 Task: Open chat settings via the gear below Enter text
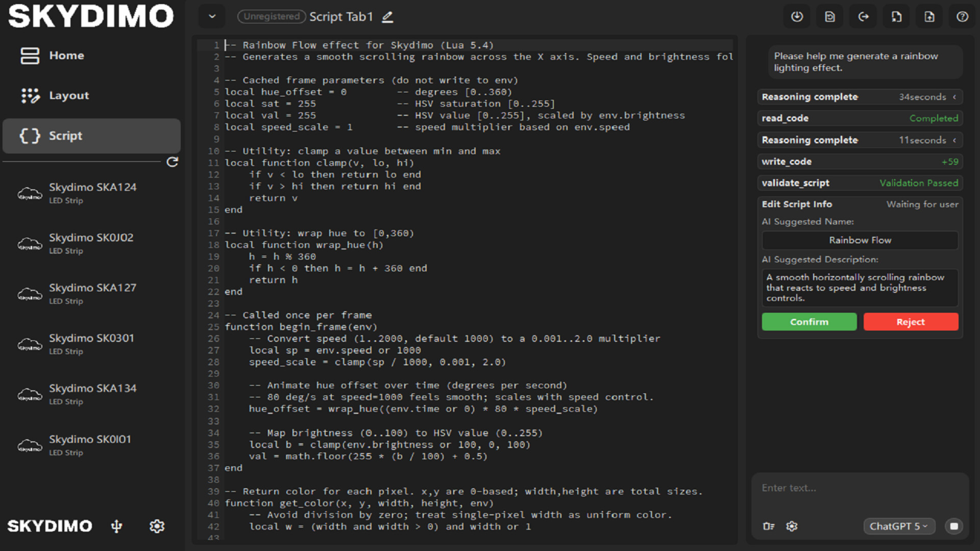point(792,527)
